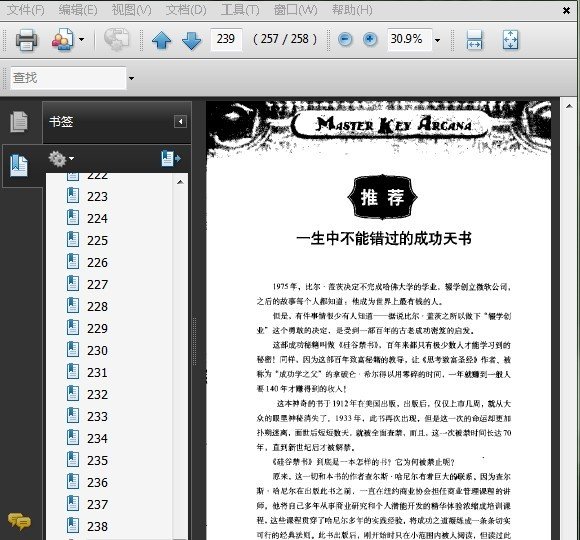Open the zoom percentage dropdown arrow
Image resolution: width=580 pixels, height=540 pixels.
coord(438,40)
